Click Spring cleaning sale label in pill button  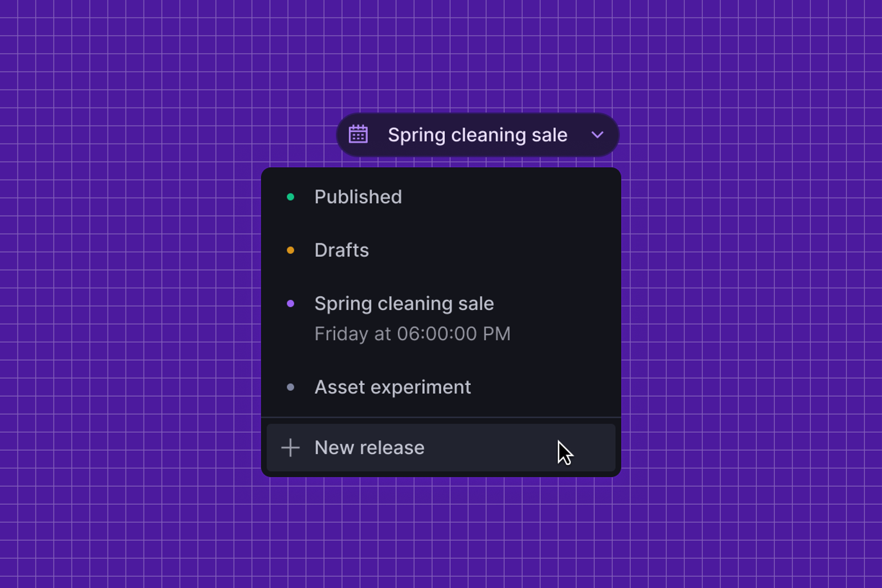click(x=477, y=135)
